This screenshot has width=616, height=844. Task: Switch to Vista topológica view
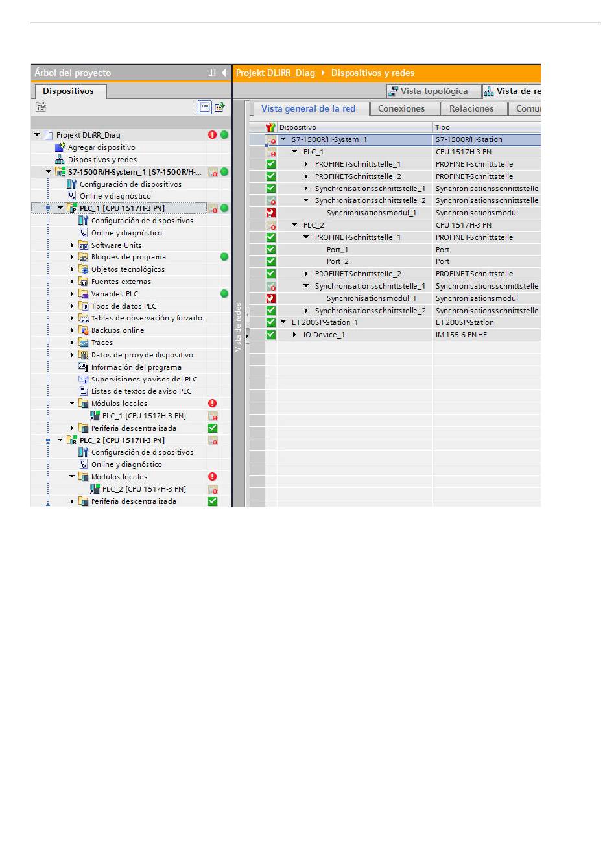(433, 91)
